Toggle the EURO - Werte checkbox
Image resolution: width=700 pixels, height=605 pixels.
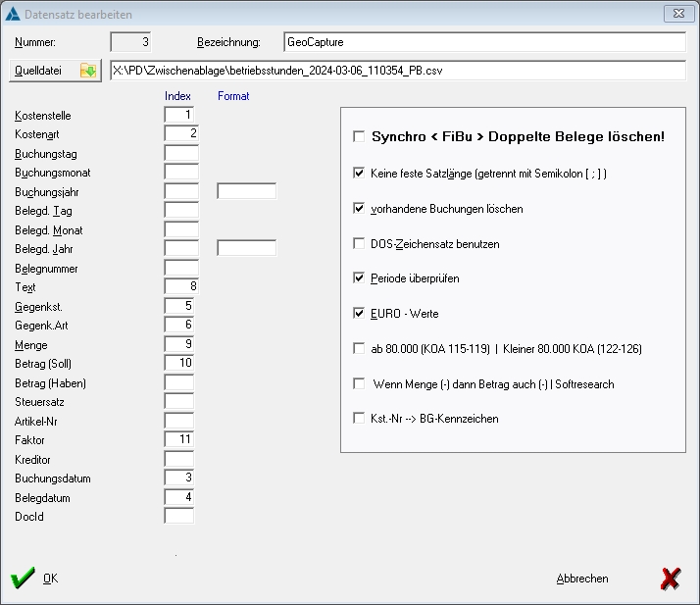click(x=359, y=314)
